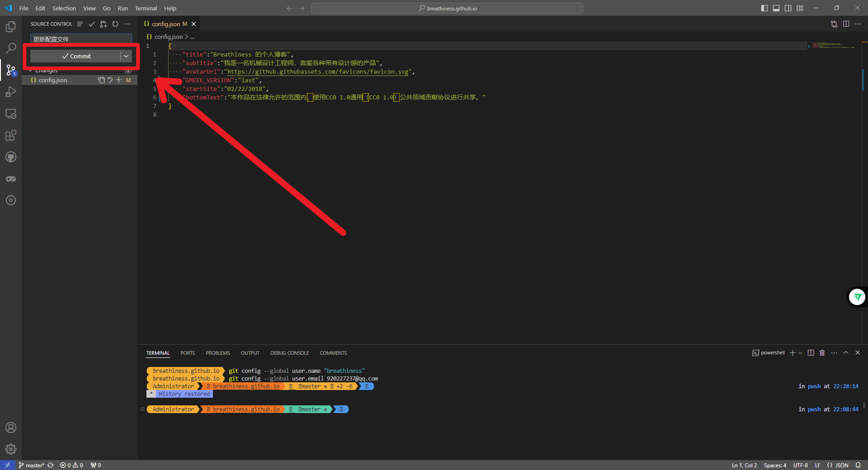Open terminal profile dropdown next to plus icon
The image size is (868, 470).
(800, 353)
